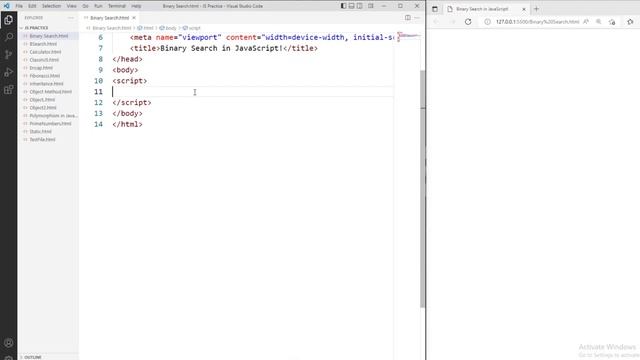Open the Search view in activity bar

[8, 37]
